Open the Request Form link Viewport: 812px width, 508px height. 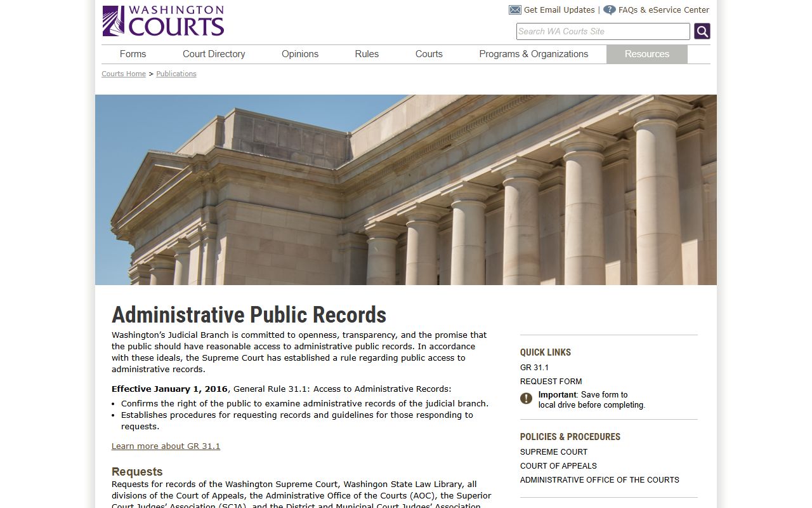[551, 382]
